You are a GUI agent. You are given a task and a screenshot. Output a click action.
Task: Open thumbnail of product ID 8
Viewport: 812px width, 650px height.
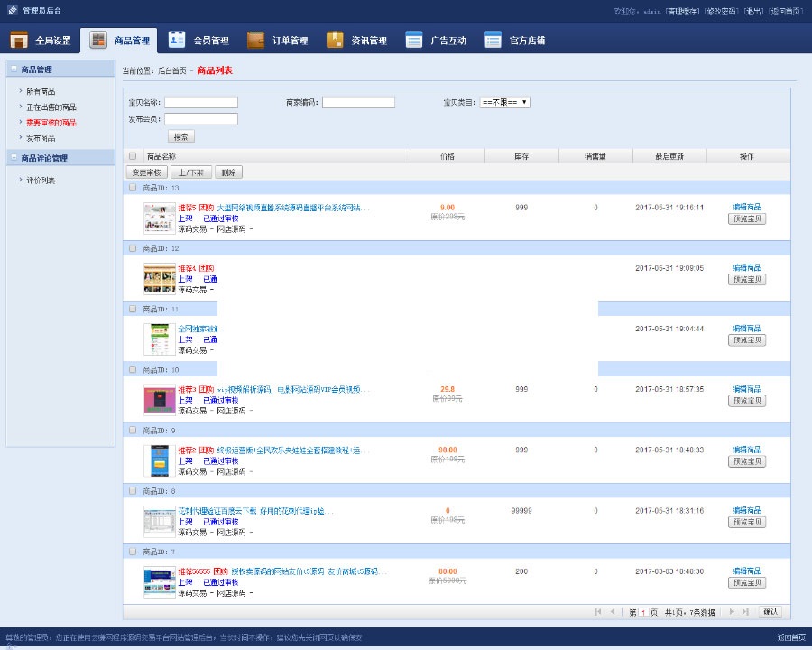click(160, 522)
